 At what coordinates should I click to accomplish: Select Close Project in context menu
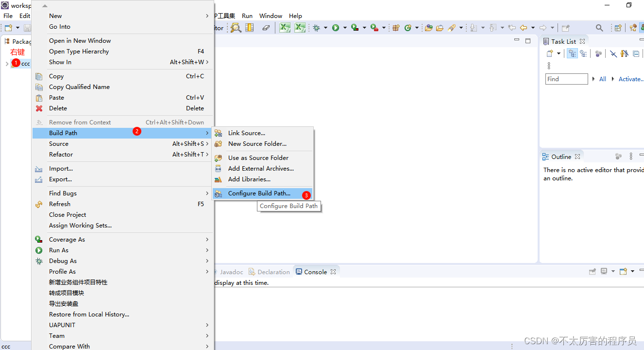[x=122, y=215]
